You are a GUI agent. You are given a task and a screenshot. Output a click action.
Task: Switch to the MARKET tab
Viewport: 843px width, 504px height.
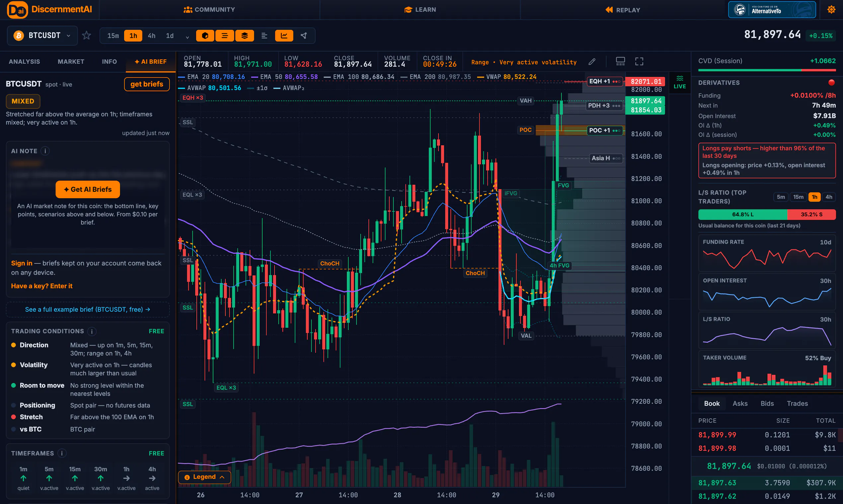(71, 61)
